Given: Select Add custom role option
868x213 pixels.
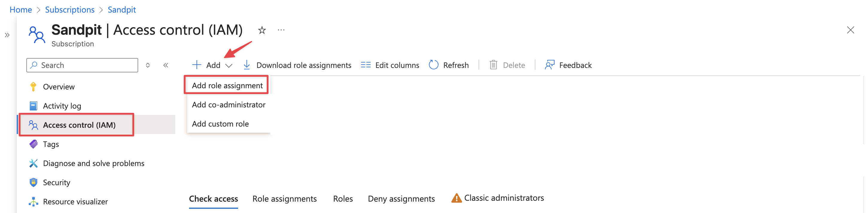Looking at the screenshot, I should click(220, 124).
